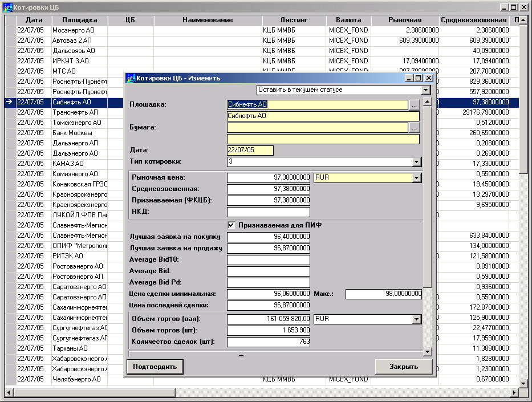
Task: Click the Макс. field showing 98,00000000
Action: pos(383,294)
